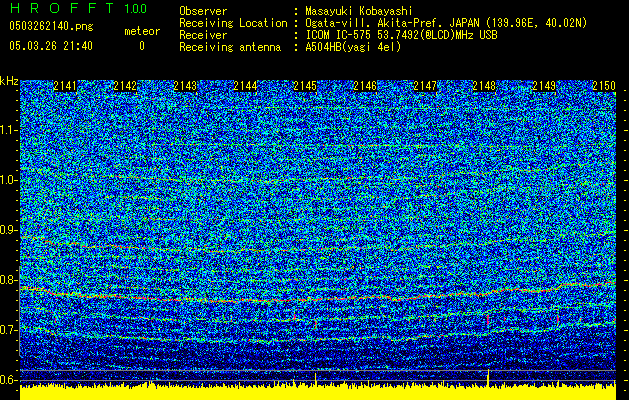Click the 0.9 kHz axis label

click(8, 230)
